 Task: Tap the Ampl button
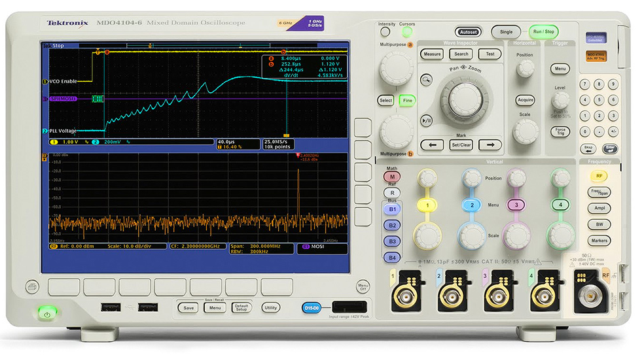pos(599,208)
